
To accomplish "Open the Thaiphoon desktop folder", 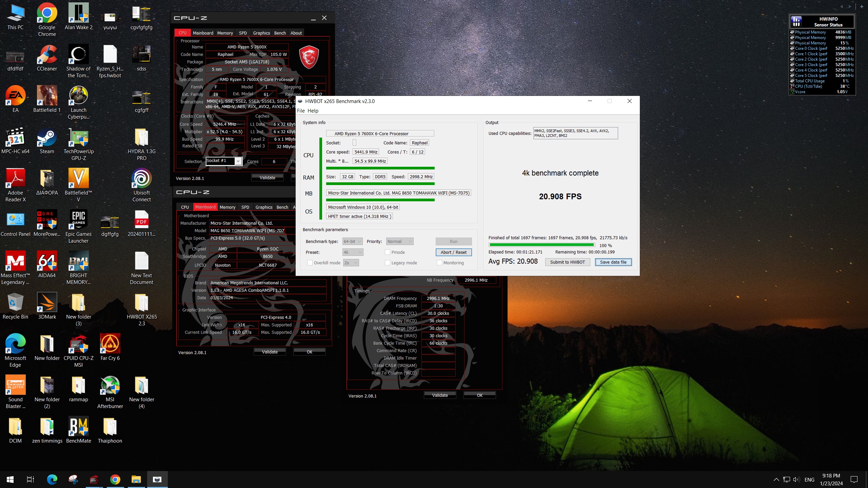I will [110, 430].
